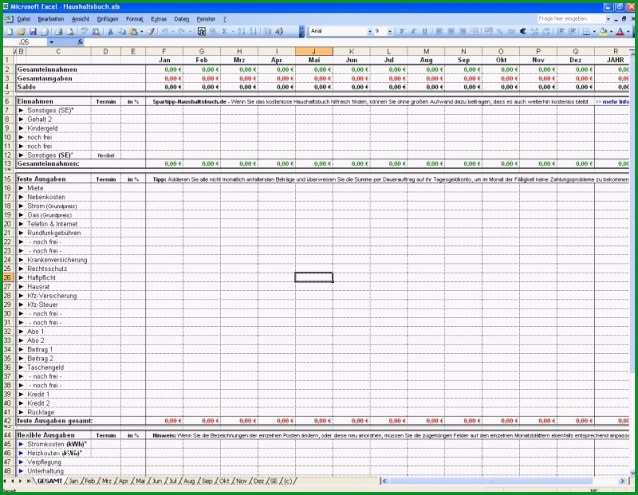Click the first-sheet tab scroll arrow
This screenshot has width=638, height=495.
[x=6, y=481]
